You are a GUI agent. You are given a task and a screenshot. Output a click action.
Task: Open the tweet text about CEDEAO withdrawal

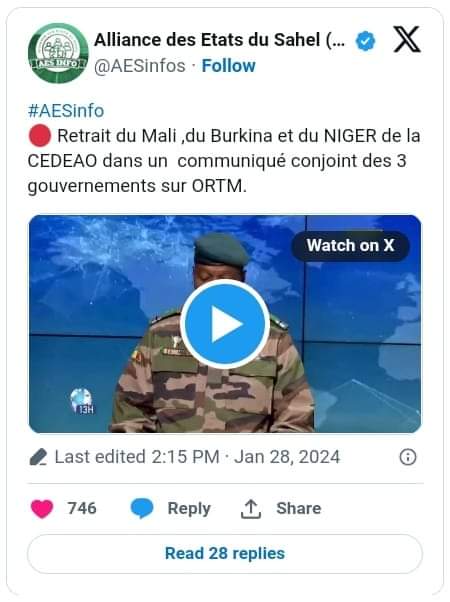(224, 161)
